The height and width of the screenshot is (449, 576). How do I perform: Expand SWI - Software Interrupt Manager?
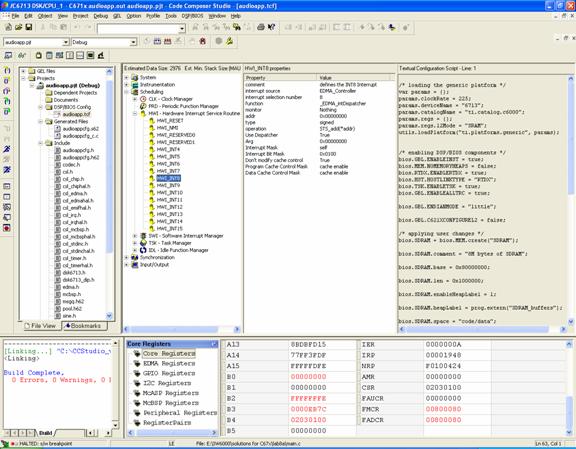[x=135, y=236]
